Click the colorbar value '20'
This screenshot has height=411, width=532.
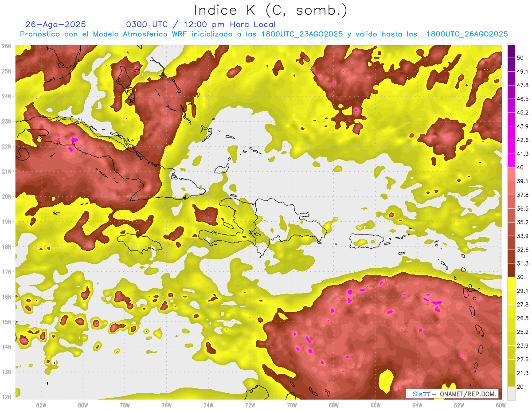coord(520,387)
